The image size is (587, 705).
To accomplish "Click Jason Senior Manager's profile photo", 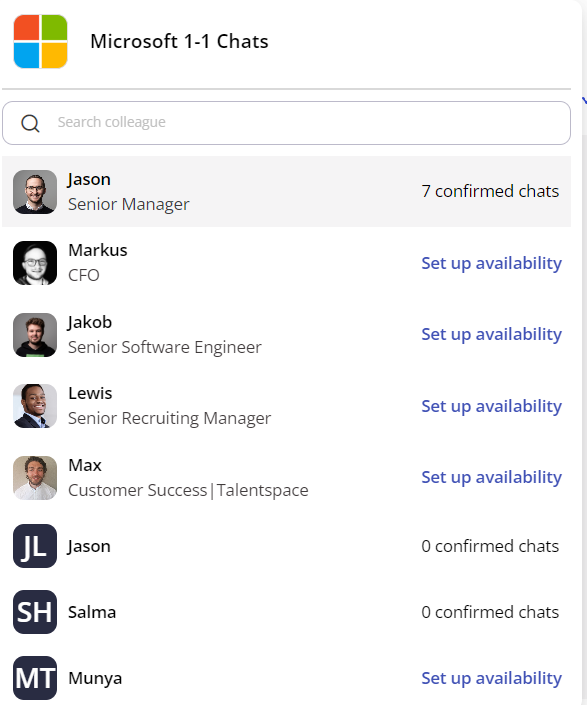I will [35, 192].
